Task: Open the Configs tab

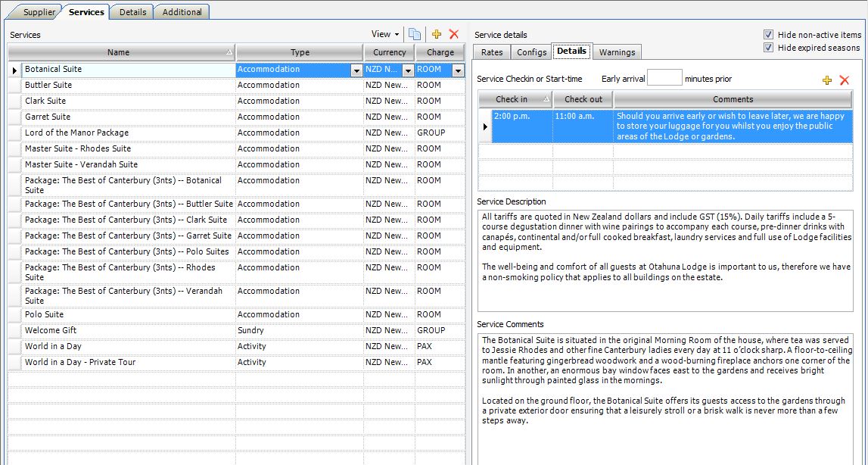Action: click(x=533, y=52)
